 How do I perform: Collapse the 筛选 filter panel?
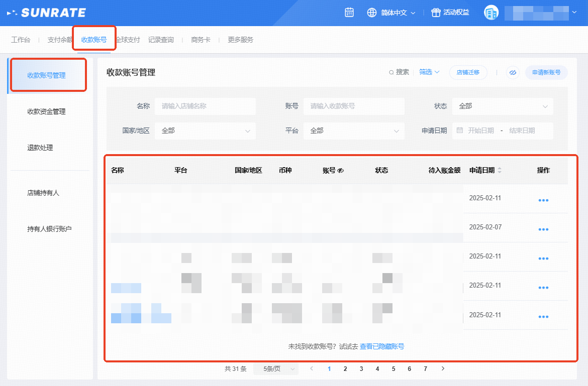(429, 72)
